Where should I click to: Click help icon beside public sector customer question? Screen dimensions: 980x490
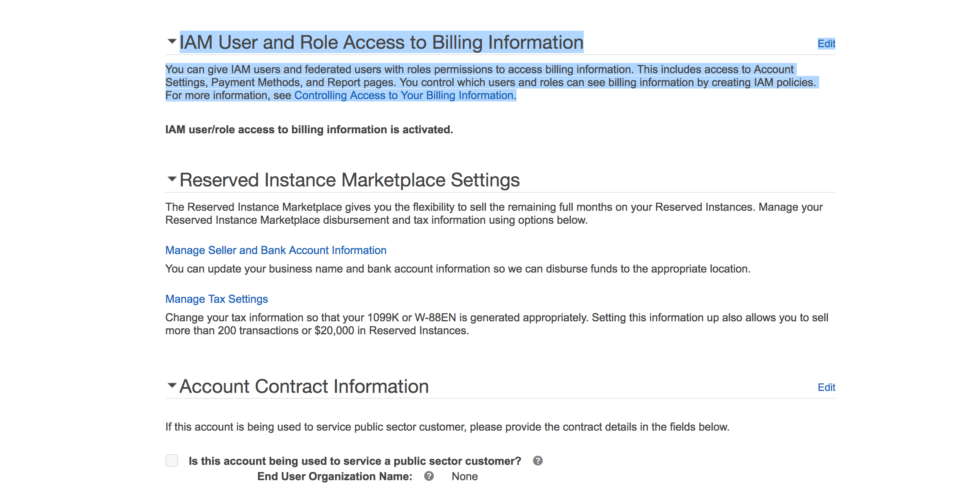tap(537, 461)
